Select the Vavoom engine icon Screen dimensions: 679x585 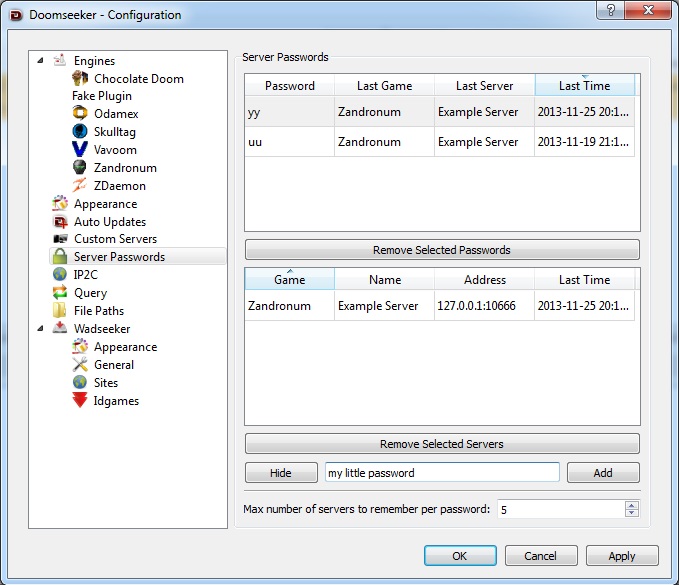(80, 150)
